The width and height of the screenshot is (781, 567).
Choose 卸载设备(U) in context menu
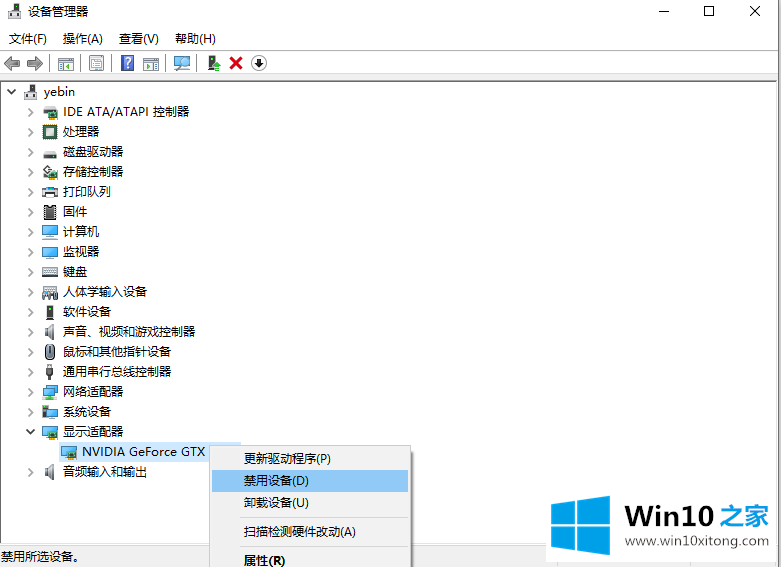point(310,503)
